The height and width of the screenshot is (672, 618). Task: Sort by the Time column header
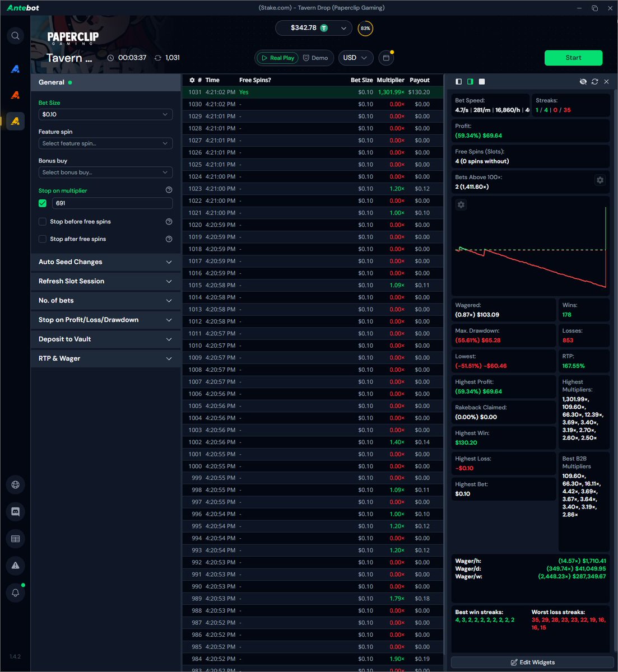coord(212,80)
